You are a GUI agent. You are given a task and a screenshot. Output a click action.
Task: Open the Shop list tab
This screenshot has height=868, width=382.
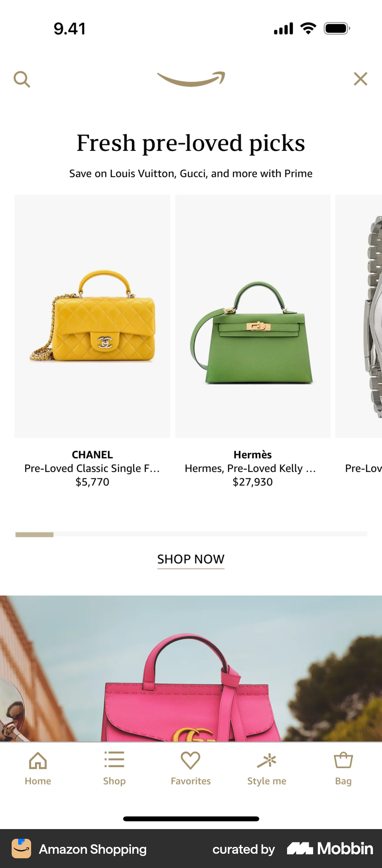(114, 769)
